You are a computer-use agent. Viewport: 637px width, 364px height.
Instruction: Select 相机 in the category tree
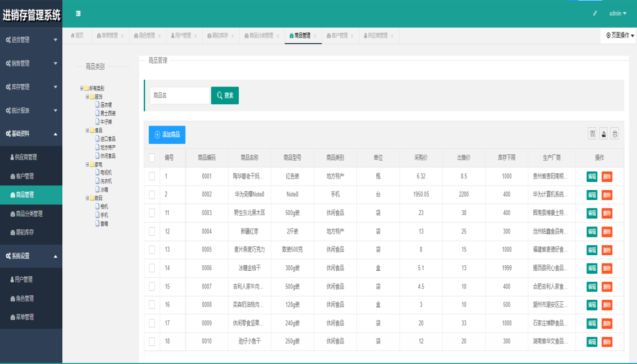click(x=104, y=207)
